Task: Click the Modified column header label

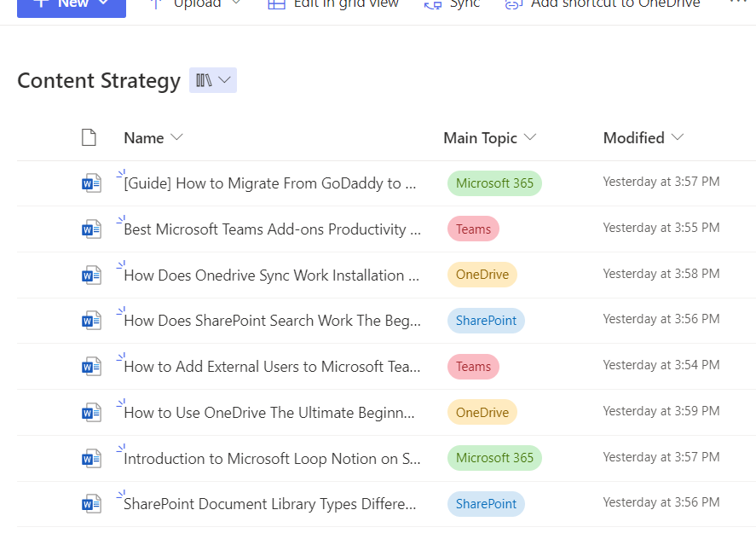Action: click(x=633, y=138)
